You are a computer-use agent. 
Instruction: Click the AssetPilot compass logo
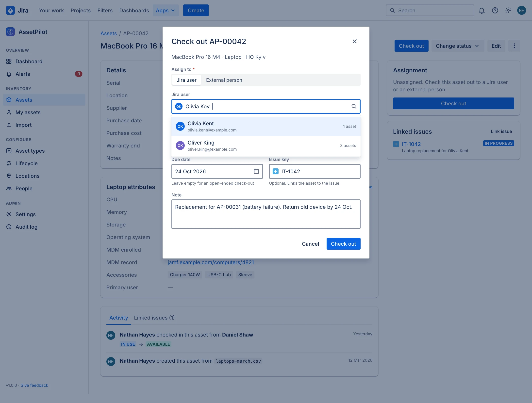(x=10, y=32)
